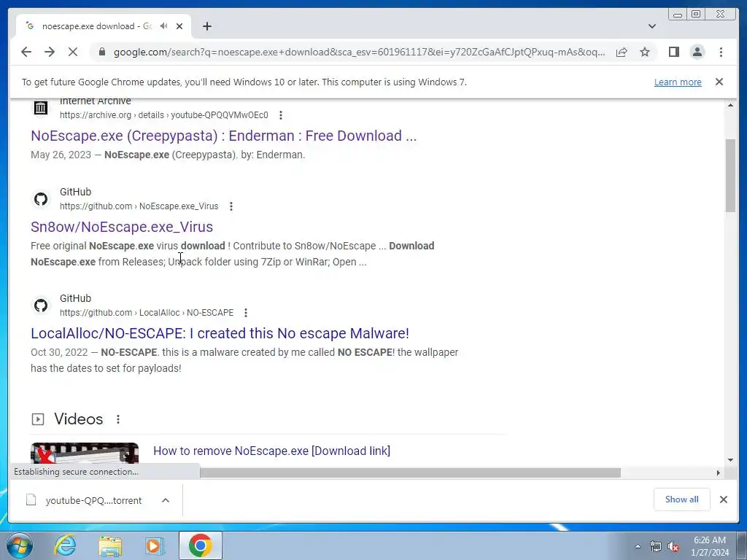Image resolution: width=747 pixels, height=560 pixels.
Task: Click the scroll right arrow
Action: coord(719,472)
